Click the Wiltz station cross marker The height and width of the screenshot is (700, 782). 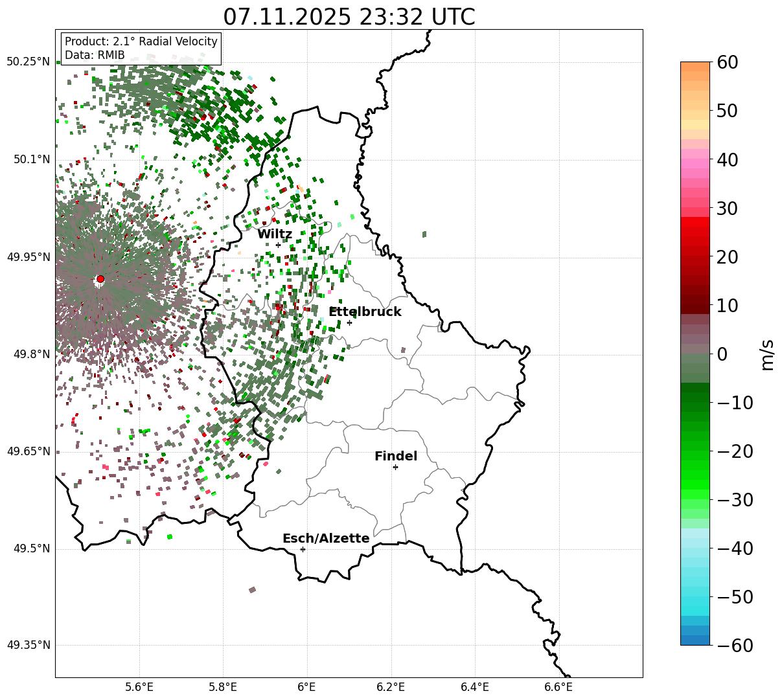279,245
